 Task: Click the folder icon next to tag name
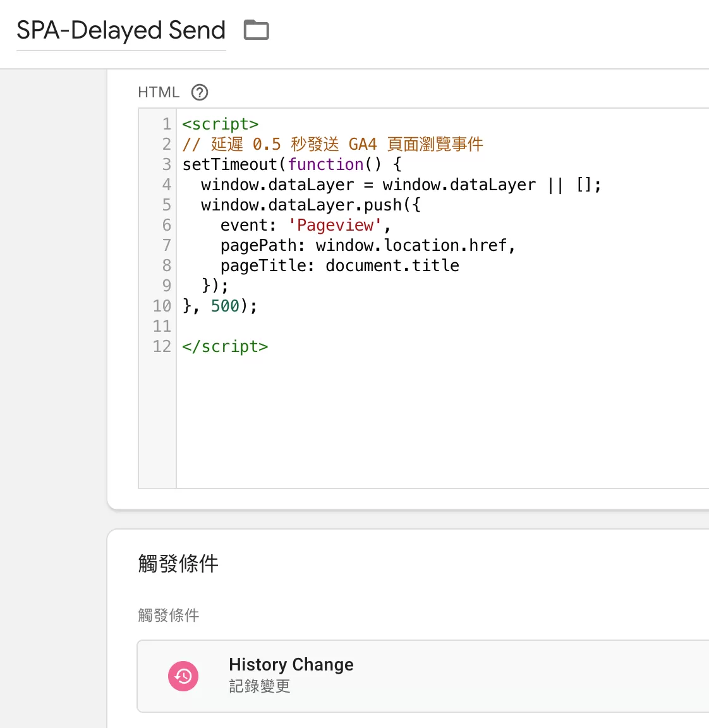pyautogui.click(x=257, y=30)
